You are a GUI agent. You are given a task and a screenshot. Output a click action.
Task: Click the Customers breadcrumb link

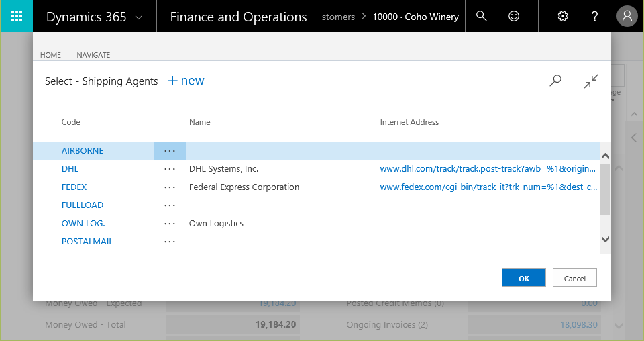click(338, 17)
